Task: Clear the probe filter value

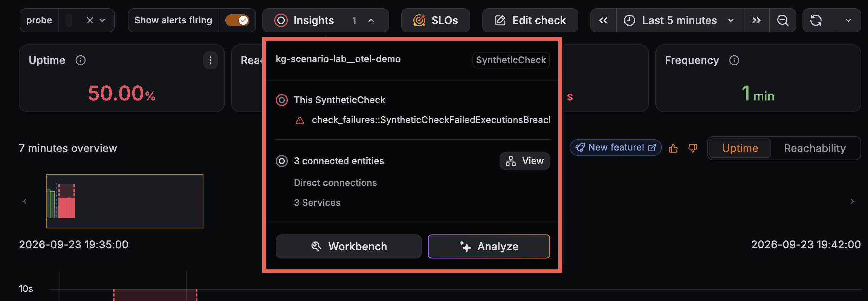Action: click(90, 20)
